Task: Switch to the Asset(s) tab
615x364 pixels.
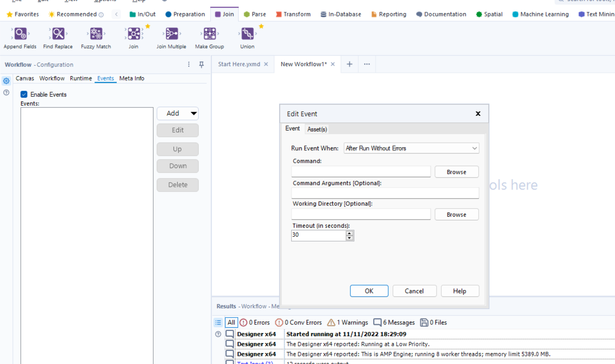Action: click(x=317, y=129)
